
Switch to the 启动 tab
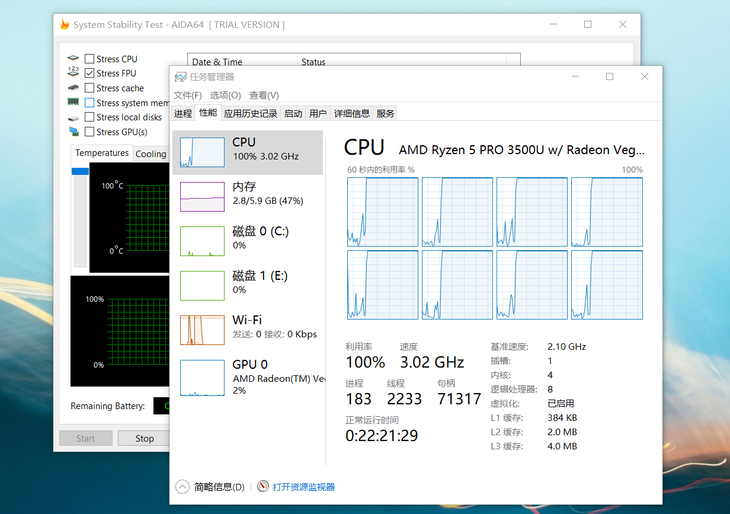pos(293,114)
